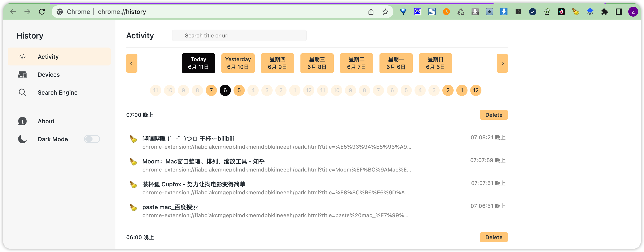
Task: Open the Moom Mac窗口整理 history entry
Action: (x=203, y=161)
